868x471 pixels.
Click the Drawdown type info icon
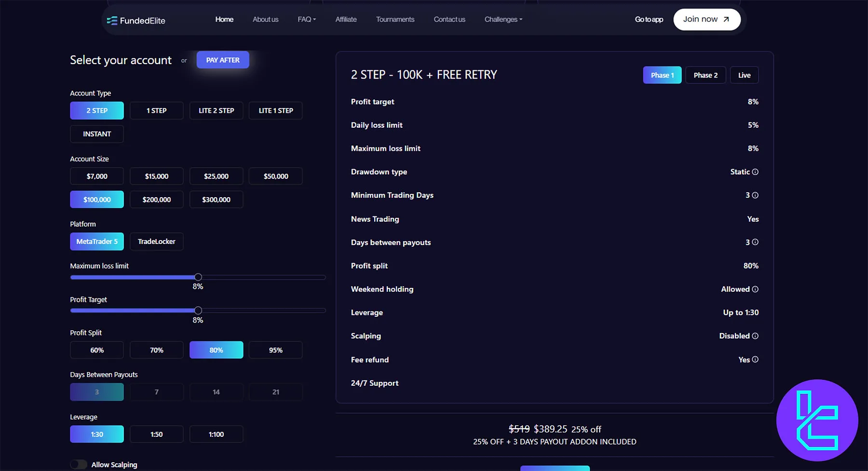pyautogui.click(x=755, y=172)
